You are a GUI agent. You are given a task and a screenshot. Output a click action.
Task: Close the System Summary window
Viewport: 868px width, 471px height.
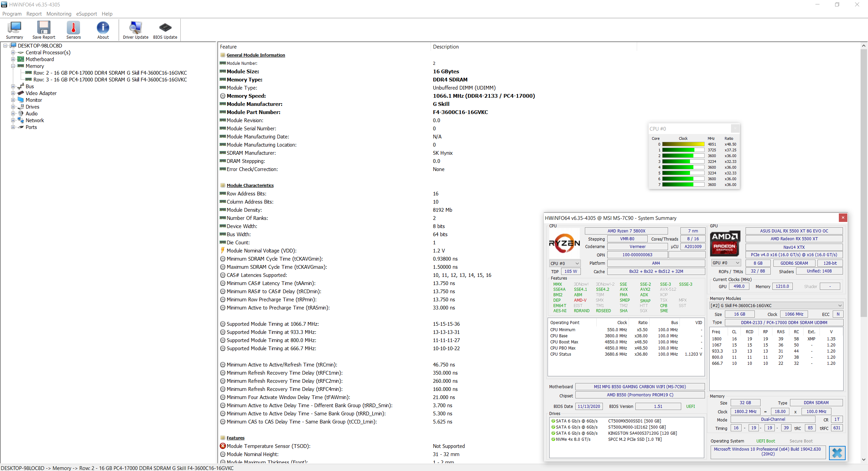[x=843, y=218]
